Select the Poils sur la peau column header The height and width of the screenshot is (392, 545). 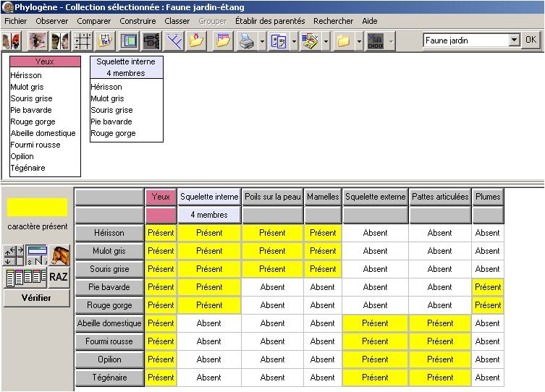272,197
